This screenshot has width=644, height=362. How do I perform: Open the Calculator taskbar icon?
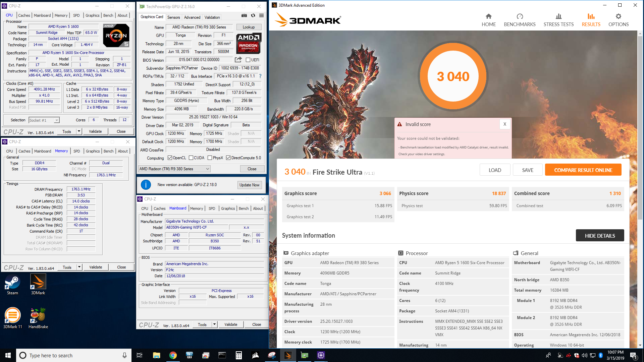point(238,355)
